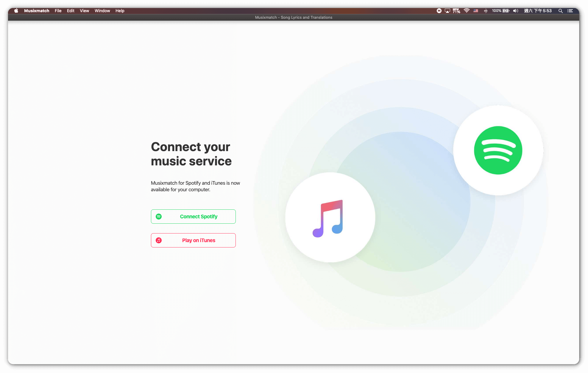
Task: Click the Play on iTunes button
Action: click(x=193, y=240)
